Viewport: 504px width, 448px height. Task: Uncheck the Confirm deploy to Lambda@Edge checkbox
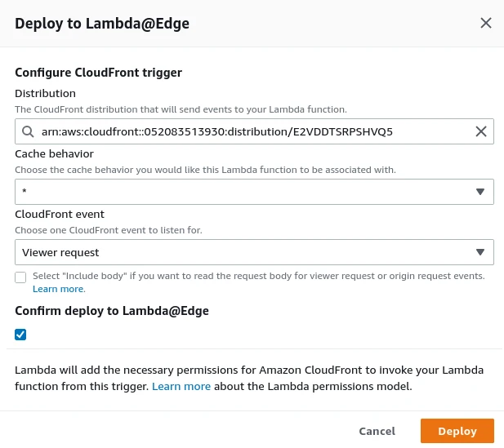[x=20, y=334]
